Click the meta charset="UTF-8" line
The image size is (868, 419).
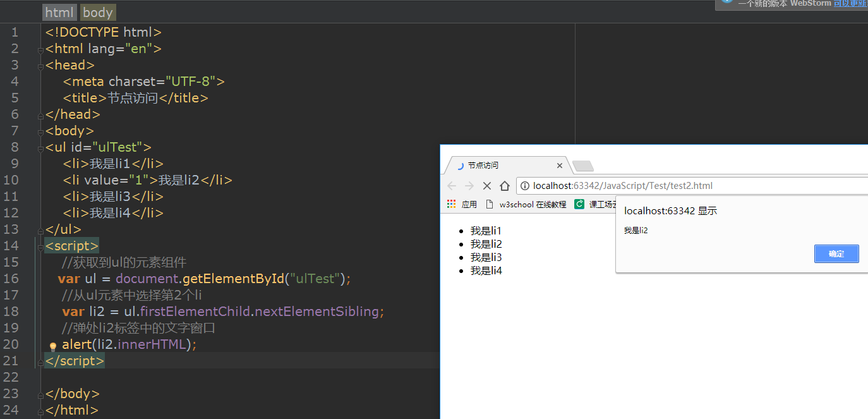coord(143,82)
